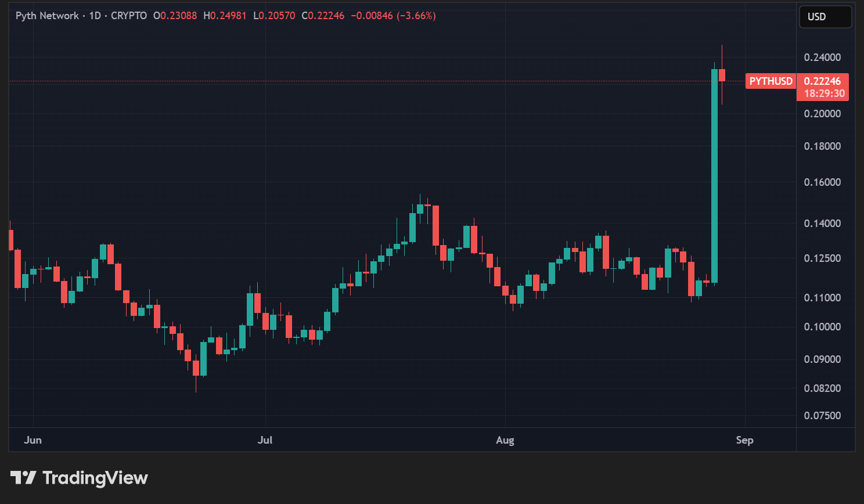Click the Sep label on time axis
This screenshot has height=504, width=864.
click(x=744, y=440)
